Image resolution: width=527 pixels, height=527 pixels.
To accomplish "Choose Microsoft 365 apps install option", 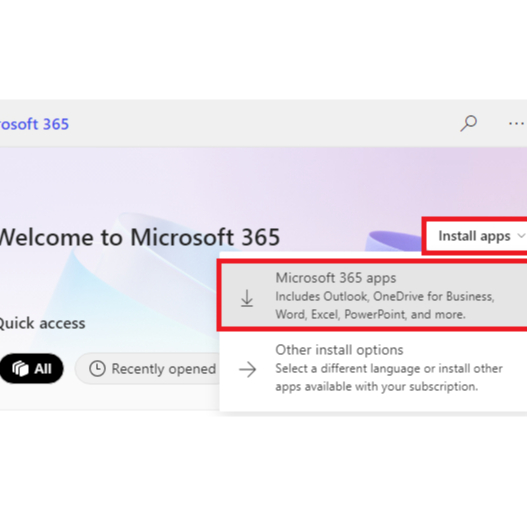I will pos(373,295).
